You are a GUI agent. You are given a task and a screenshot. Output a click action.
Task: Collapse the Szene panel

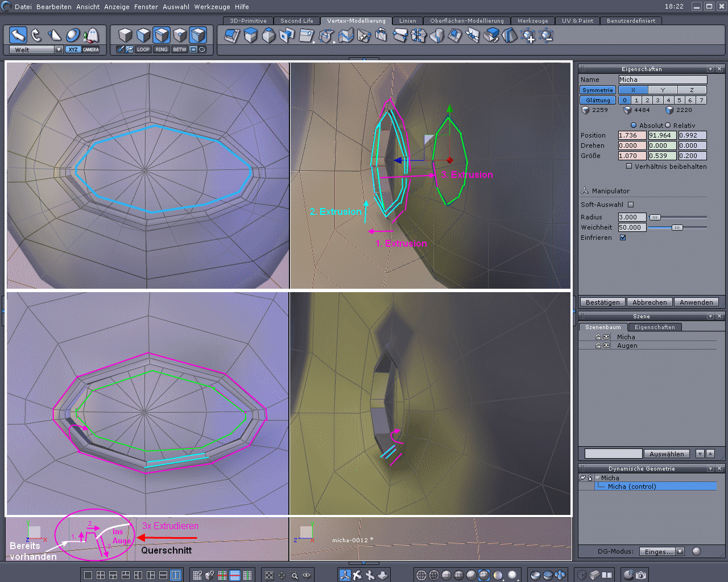click(x=710, y=317)
